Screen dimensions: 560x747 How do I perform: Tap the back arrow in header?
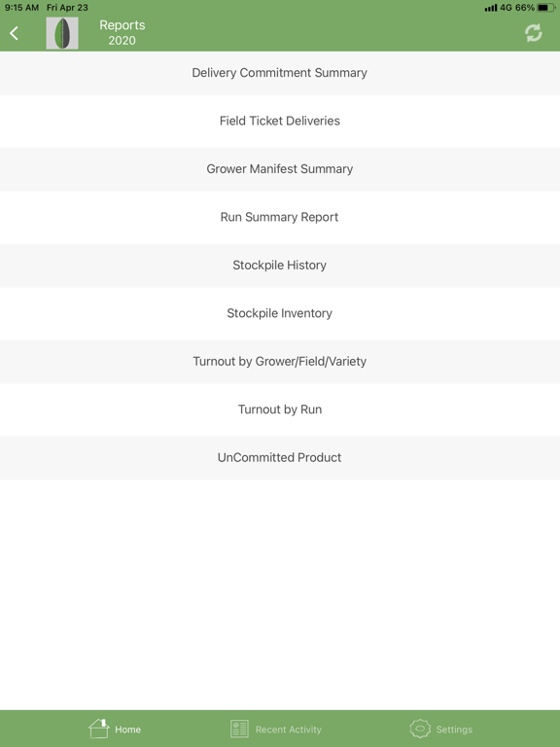click(15, 33)
